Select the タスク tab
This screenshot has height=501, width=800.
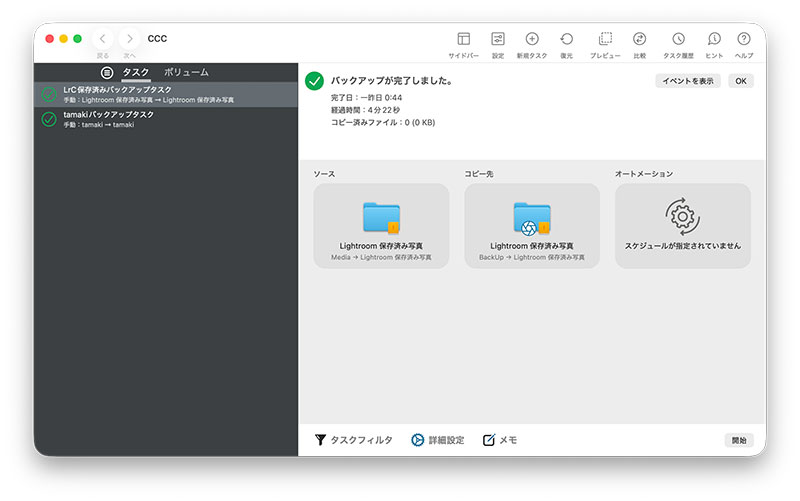point(136,73)
